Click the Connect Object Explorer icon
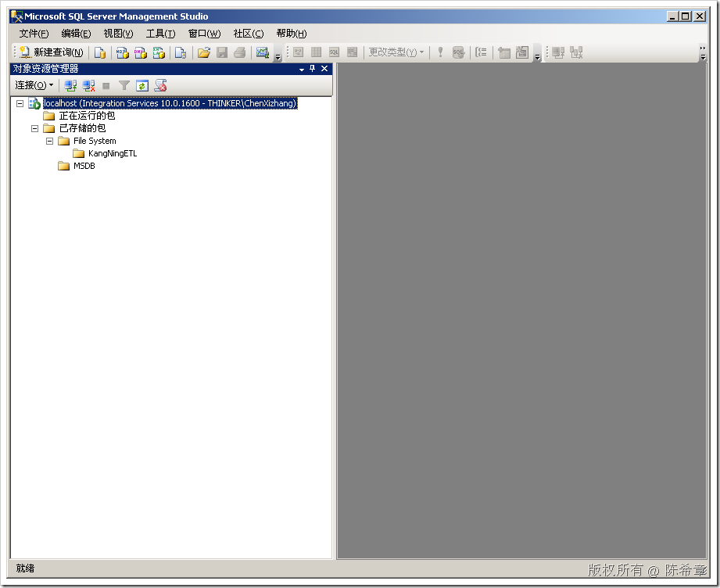The width and height of the screenshot is (720, 588). 70,85
